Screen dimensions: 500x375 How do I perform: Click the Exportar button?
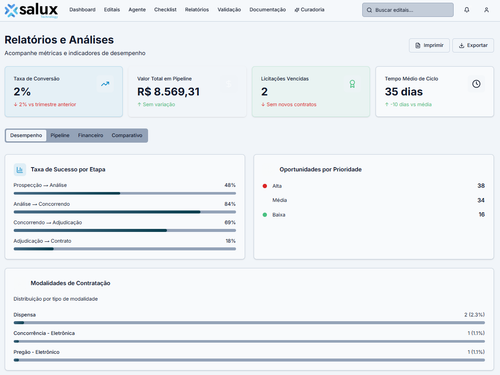(473, 45)
